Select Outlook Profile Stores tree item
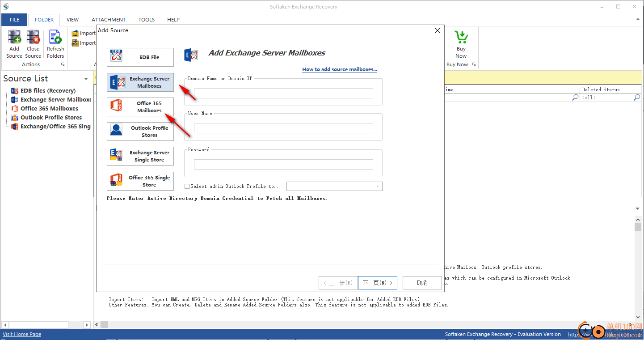644x340 pixels. [51, 118]
